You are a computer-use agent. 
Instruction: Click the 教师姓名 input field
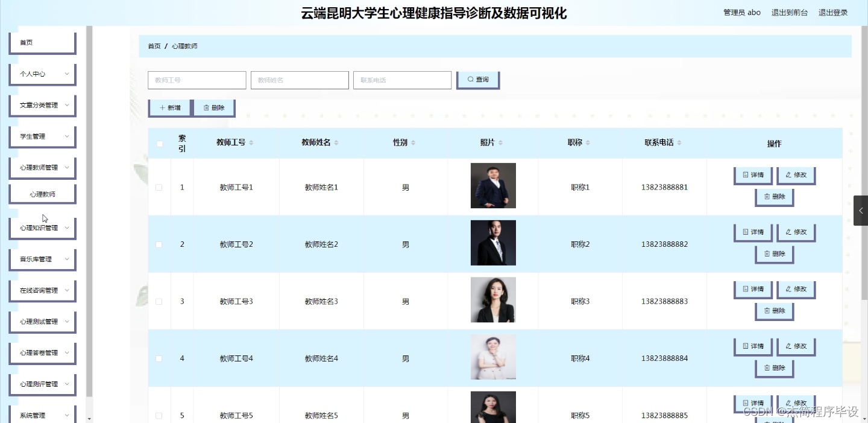(300, 79)
